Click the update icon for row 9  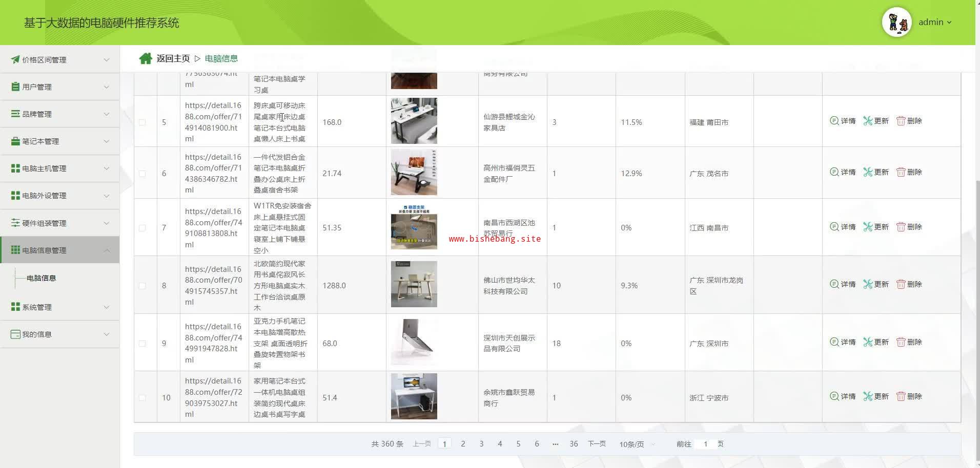point(867,342)
